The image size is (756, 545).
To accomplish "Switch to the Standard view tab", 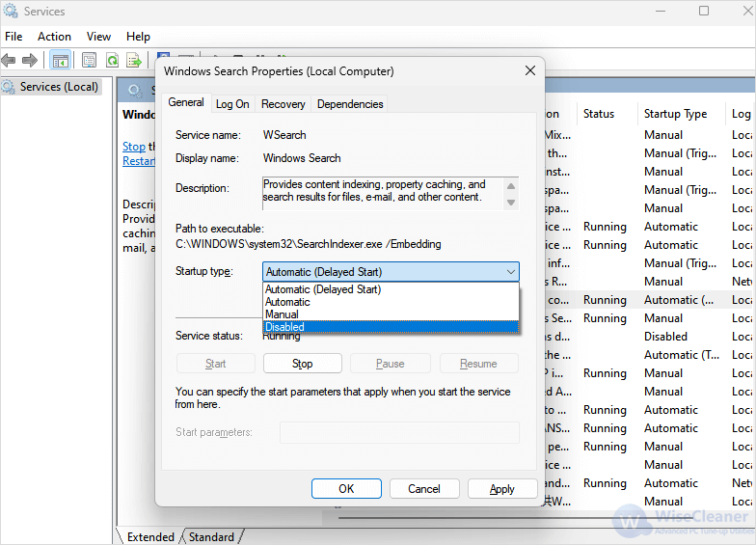I will pos(211,536).
